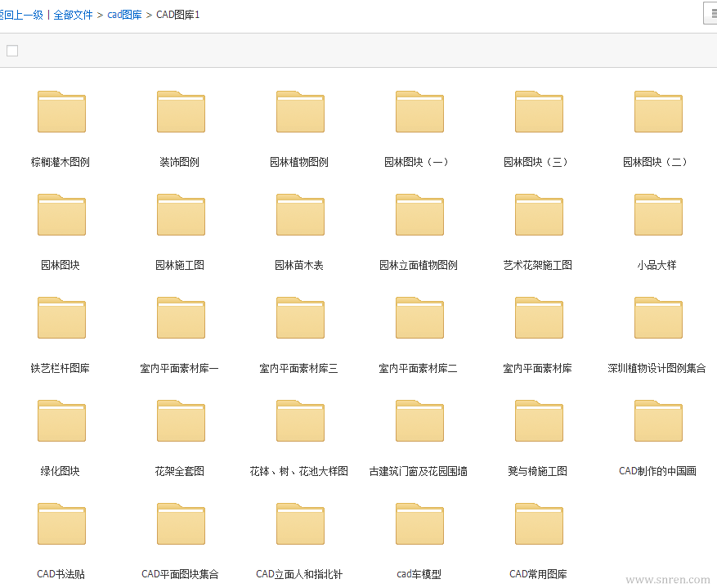This screenshot has width=717, height=588.
Task: Open the 园林图块（一） folder icon
Action: pyautogui.click(x=419, y=111)
